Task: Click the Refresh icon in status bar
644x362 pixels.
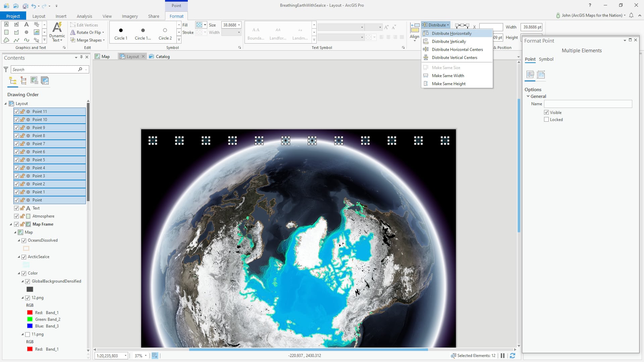Action: click(x=513, y=356)
